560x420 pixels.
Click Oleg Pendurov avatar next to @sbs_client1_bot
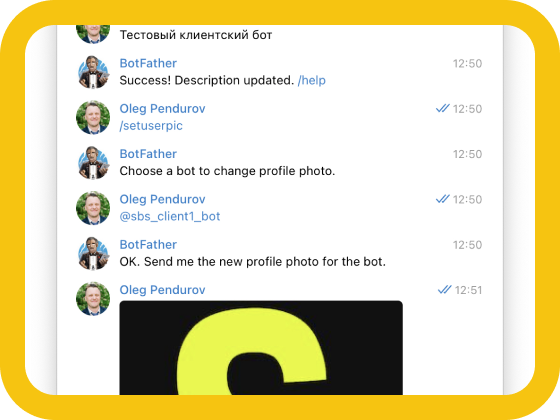coord(93,208)
